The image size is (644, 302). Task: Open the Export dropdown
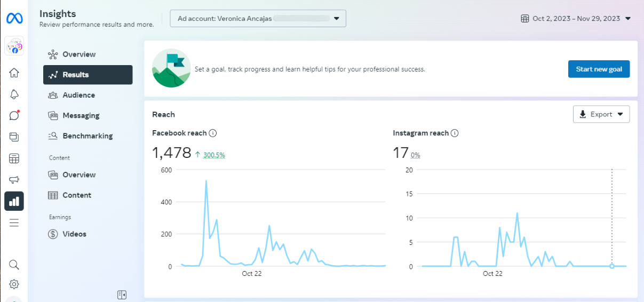(601, 114)
